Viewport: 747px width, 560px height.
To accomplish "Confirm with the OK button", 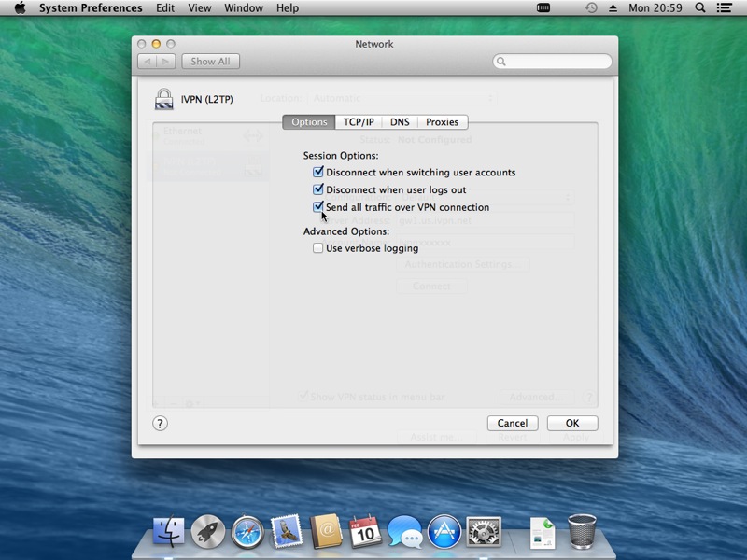I will 572,423.
